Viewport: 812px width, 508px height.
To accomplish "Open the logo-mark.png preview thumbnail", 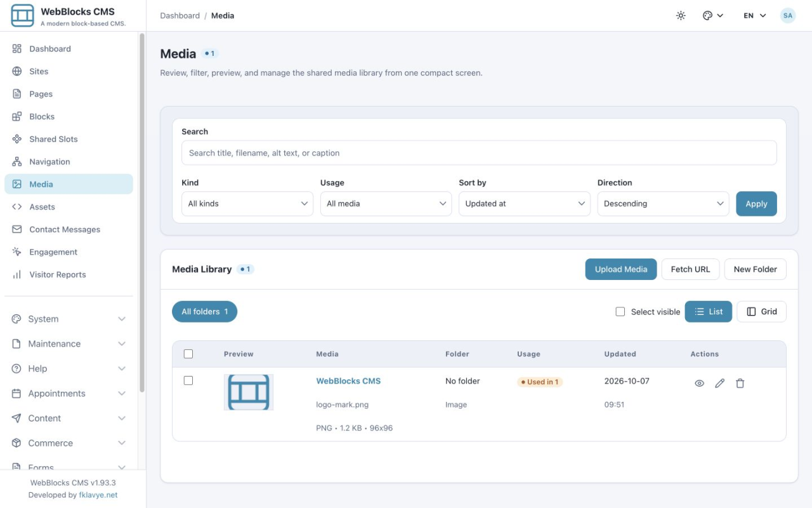I will point(249,392).
